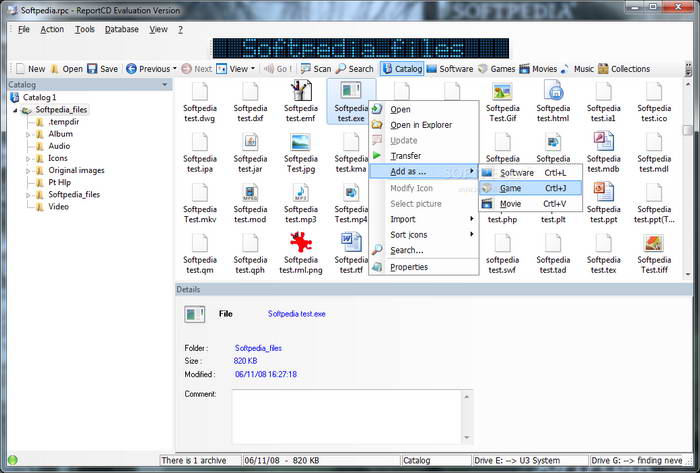Screen dimensions: 700x473
Task: Go back with the Previous button
Action: point(148,69)
